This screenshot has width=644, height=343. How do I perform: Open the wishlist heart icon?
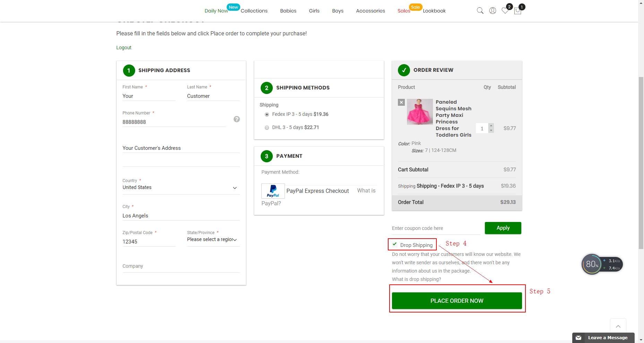click(505, 11)
